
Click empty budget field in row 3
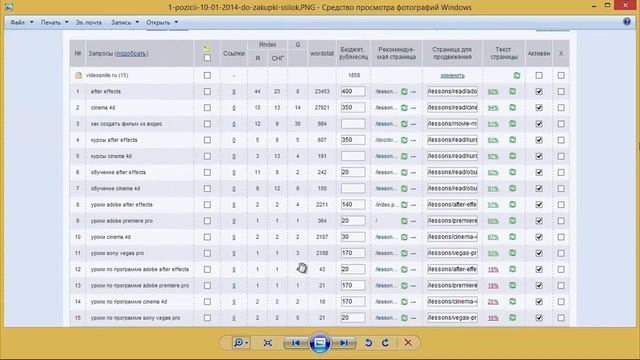[353, 124]
